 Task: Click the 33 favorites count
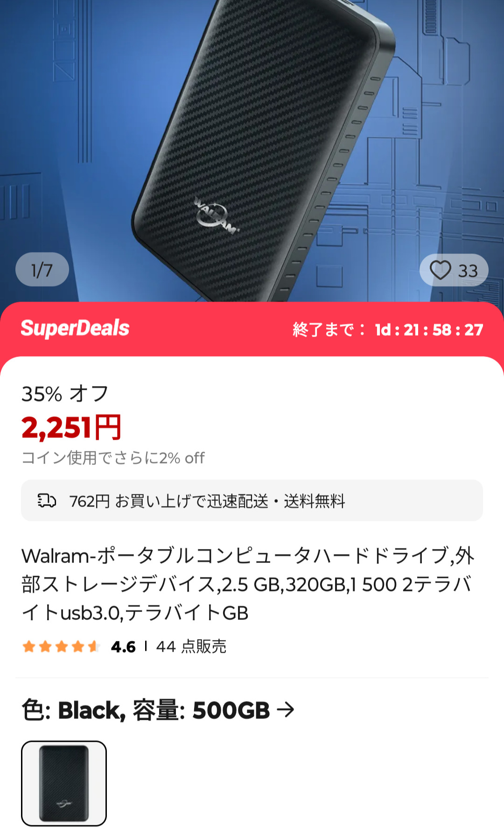click(468, 271)
